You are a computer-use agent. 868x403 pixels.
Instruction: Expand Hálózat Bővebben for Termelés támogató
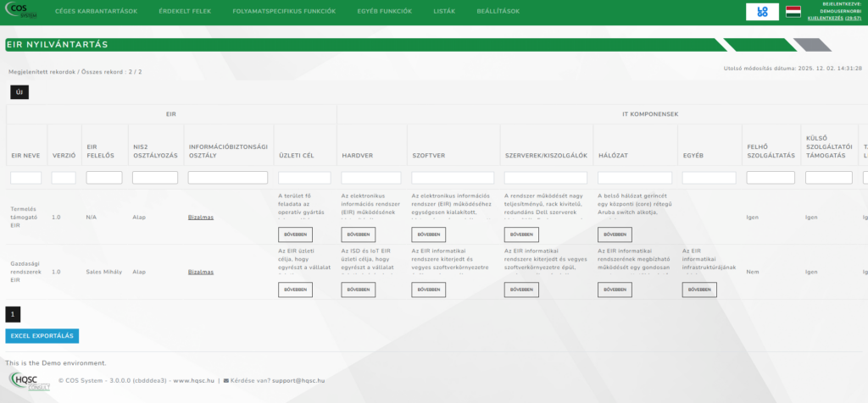click(615, 235)
